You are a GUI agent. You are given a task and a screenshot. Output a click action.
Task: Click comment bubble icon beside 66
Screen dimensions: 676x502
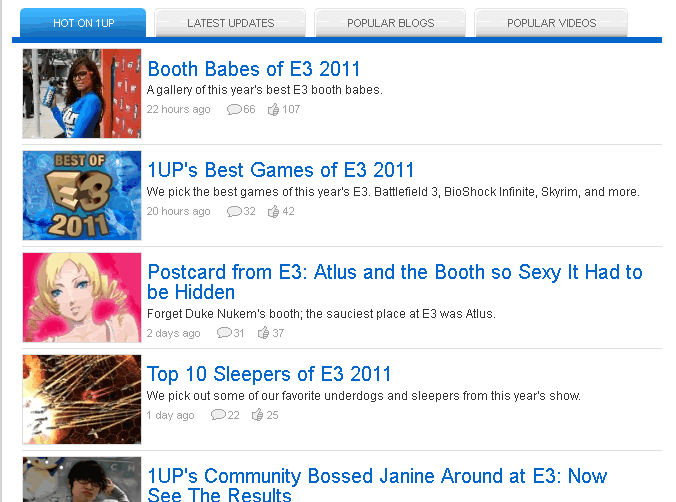point(234,110)
